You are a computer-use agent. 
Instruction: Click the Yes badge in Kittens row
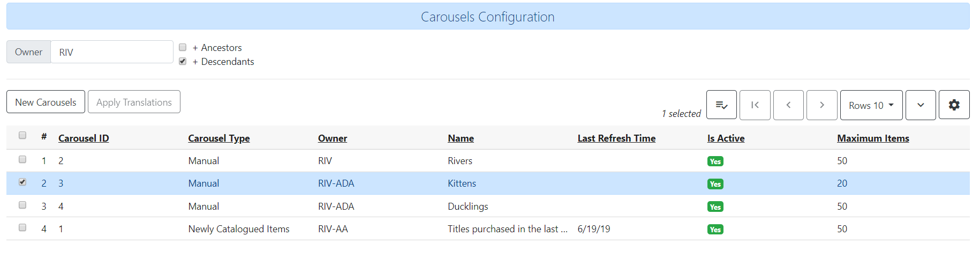pyautogui.click(x=715, y=184)
